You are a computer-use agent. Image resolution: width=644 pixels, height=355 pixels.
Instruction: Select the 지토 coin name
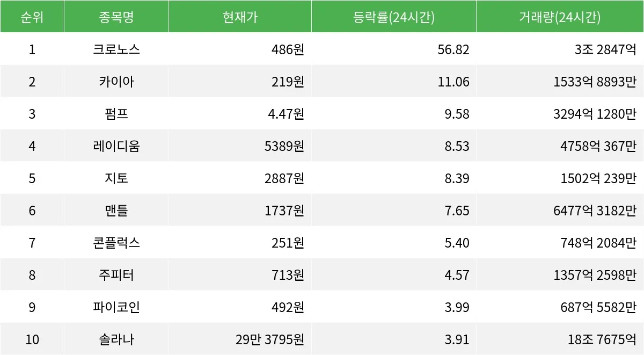(116, 178)
